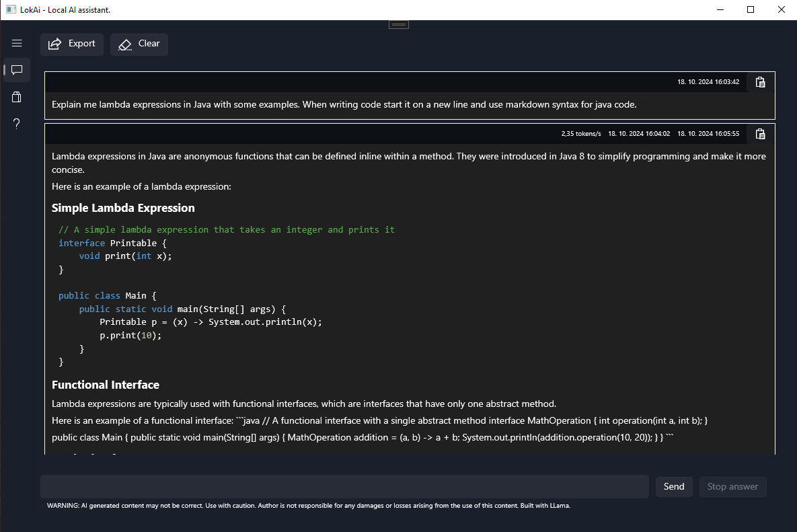The height and width of the screenshot is (532, 797).
Task: Click the '2,35 tokens/s' value
Action: (581, 134)
